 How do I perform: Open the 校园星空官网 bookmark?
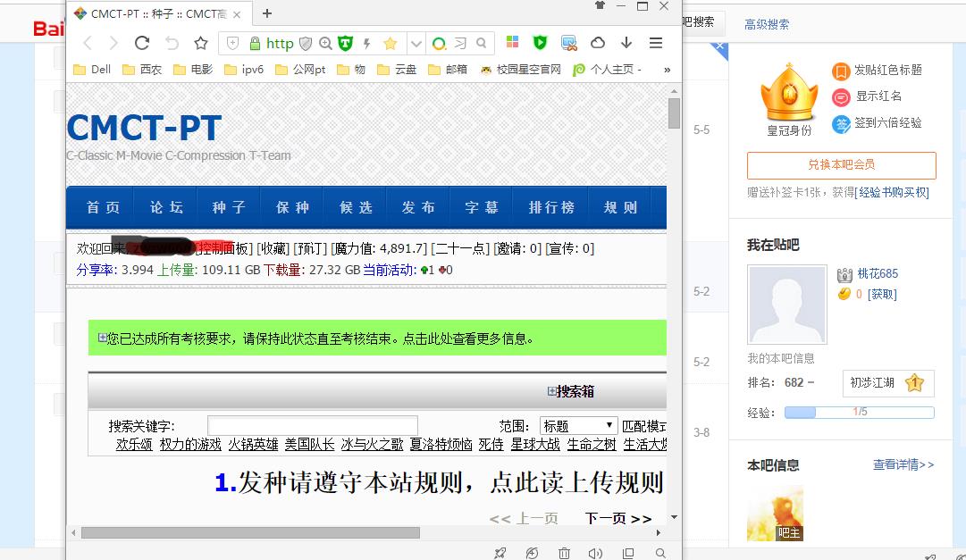point(521,70)
